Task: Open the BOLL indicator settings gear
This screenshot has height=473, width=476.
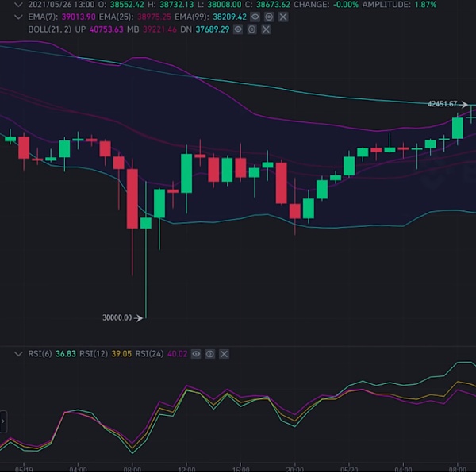Action: (x=251, y=29)
